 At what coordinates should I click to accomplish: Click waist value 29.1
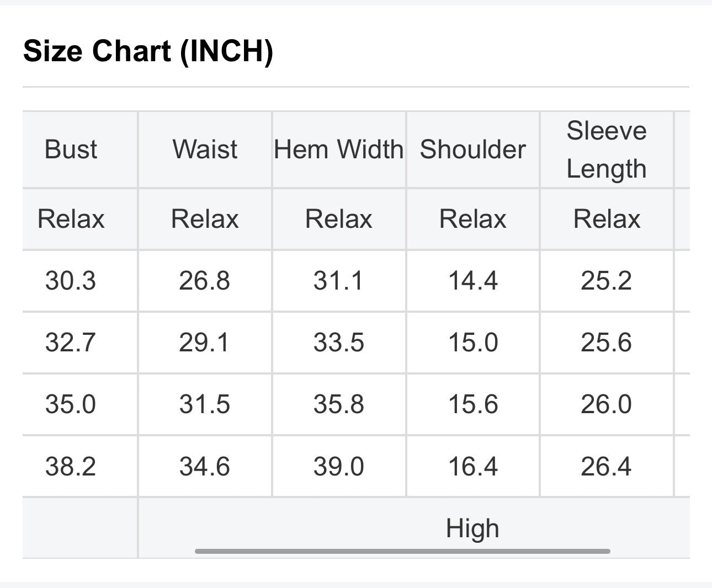pyautogui.click(x=204, y=343)
